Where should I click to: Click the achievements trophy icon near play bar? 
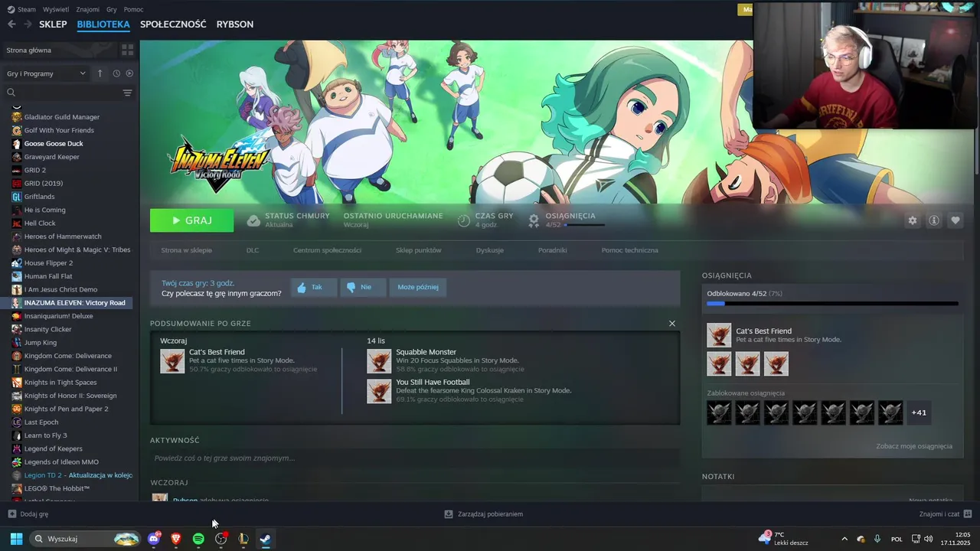coord(534,221)
